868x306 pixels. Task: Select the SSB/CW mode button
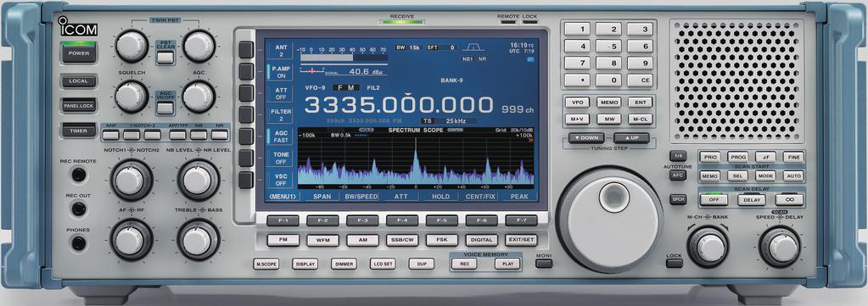402,241
